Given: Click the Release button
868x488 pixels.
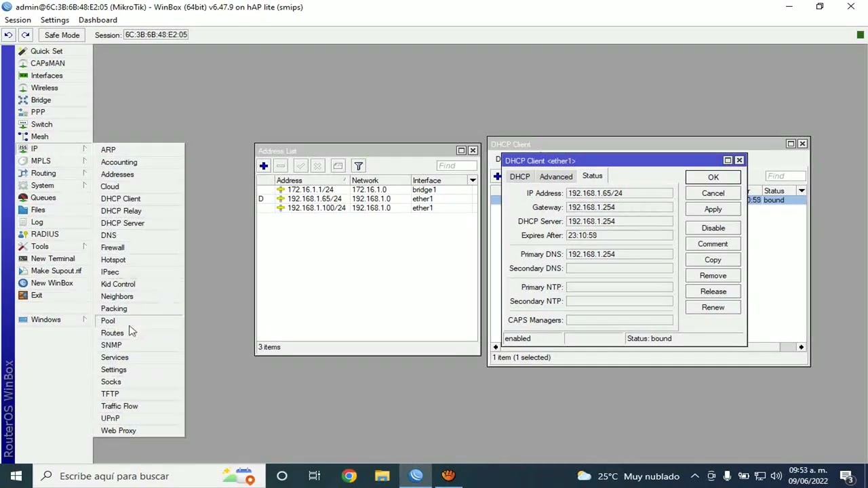Looking at the screenshot, I should coord(713,291).
